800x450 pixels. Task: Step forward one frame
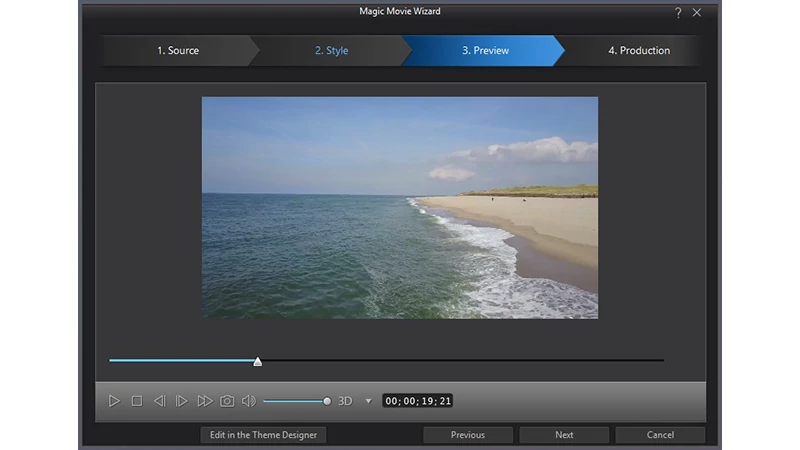tap(182, 401)
